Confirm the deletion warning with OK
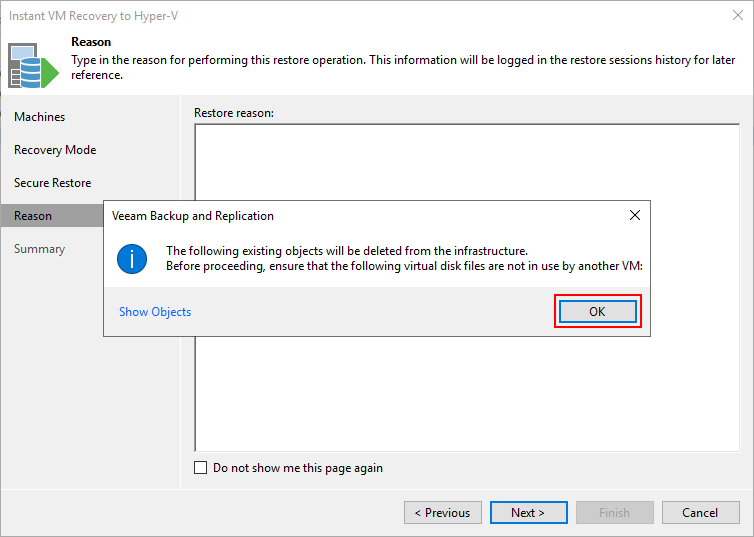 598,312
